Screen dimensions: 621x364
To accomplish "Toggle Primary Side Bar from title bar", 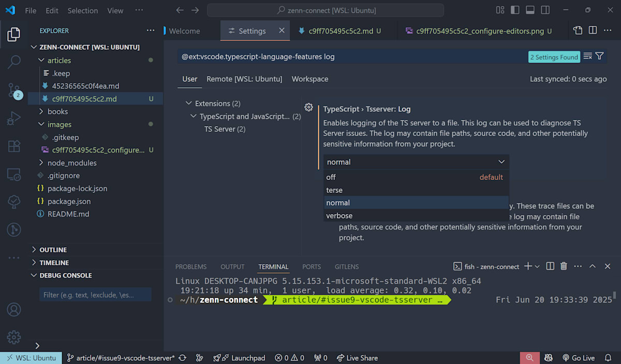I will click(515, 10).
